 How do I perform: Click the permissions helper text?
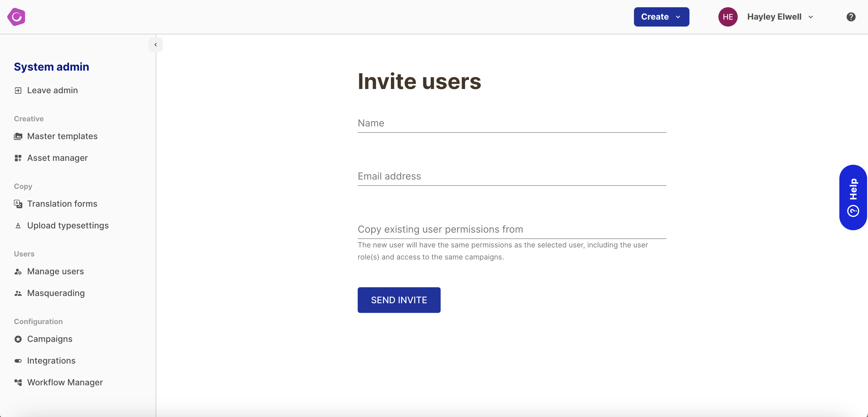(x=503, y=251)
